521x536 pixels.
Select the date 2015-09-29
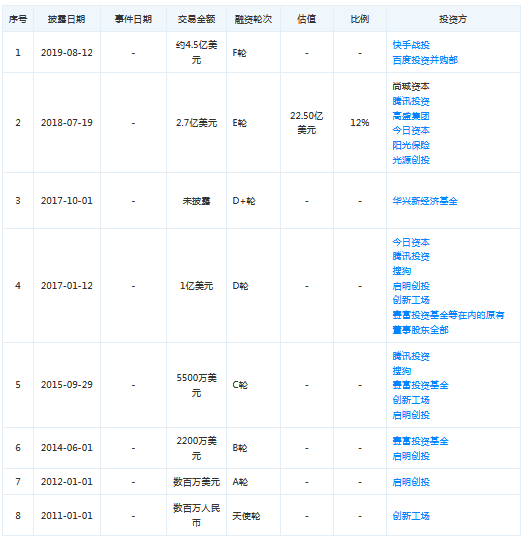[x=67, y=385]
